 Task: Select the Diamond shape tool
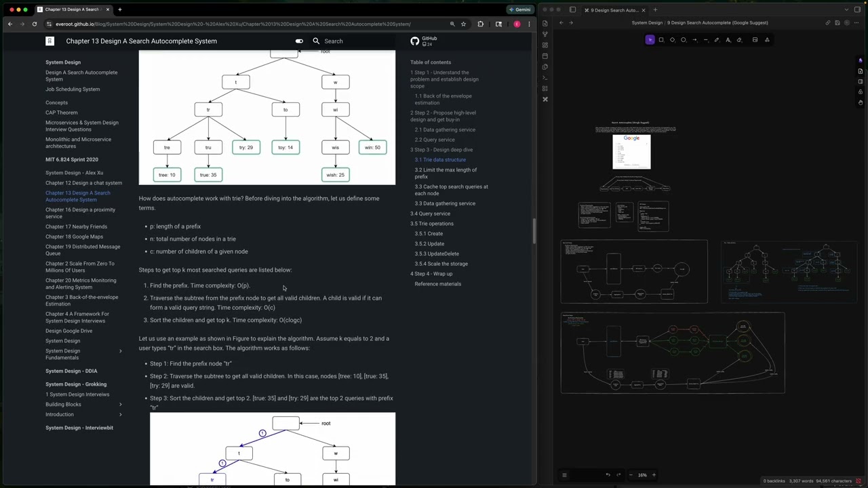click(672, 40)
